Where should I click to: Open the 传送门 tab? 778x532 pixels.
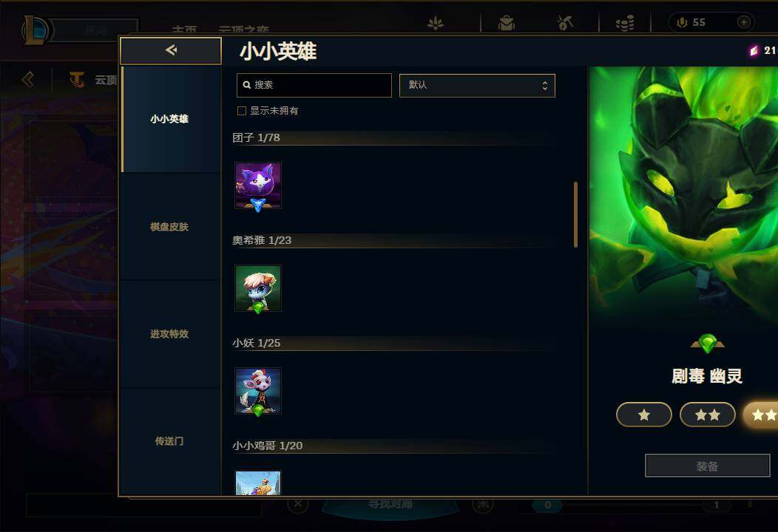[169, 441]
